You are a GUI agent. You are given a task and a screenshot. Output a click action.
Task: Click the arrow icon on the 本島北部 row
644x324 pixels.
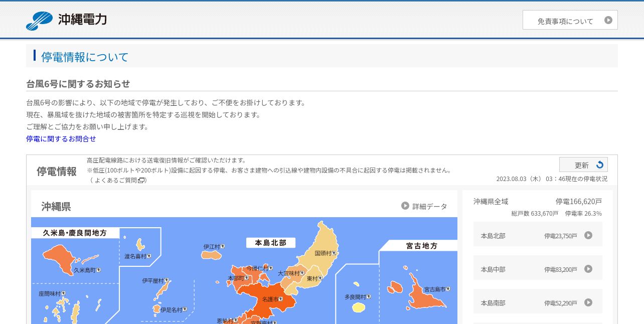[x=588, y=235]
